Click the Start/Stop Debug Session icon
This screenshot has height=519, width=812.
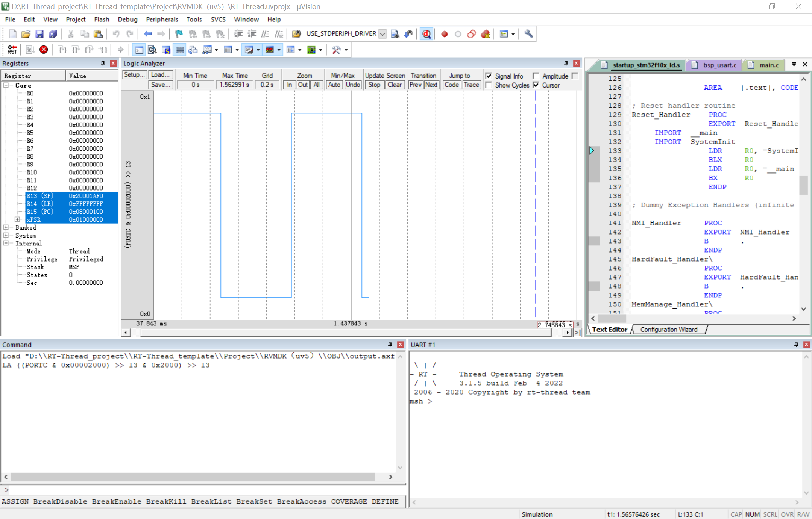(x=426, y=34)
